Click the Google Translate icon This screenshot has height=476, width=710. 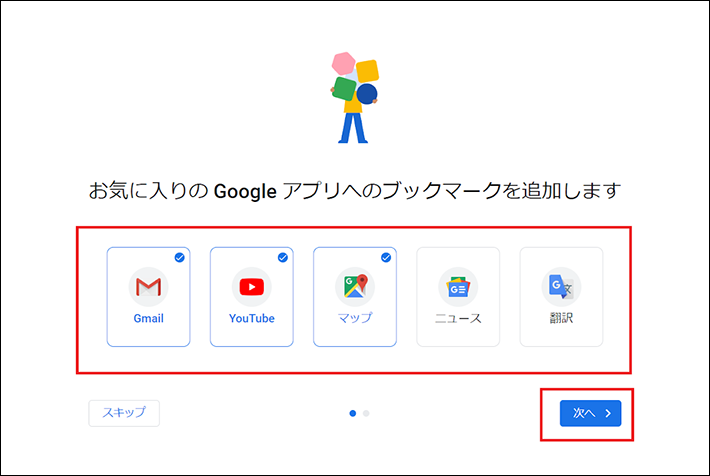(x=561, y=287)
